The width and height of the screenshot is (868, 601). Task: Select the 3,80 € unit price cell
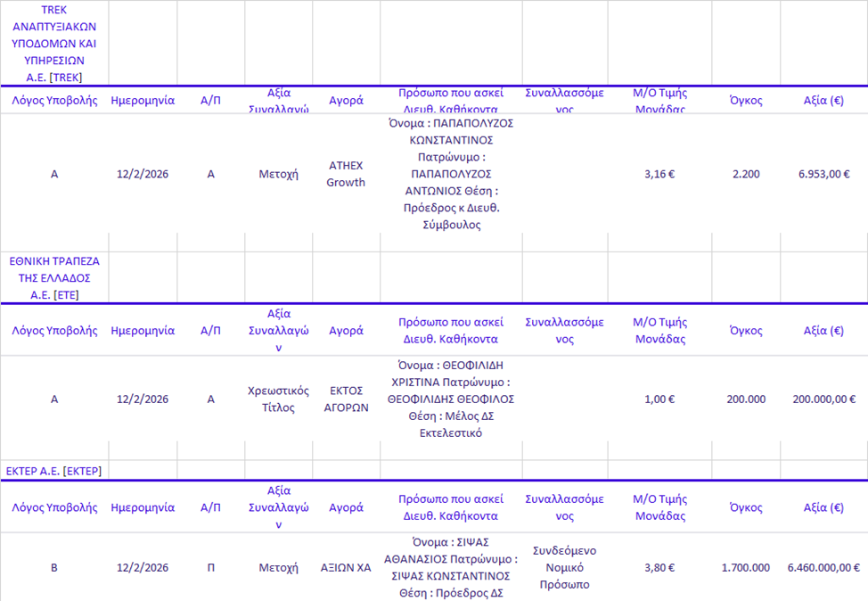click(x=659, y=567)
